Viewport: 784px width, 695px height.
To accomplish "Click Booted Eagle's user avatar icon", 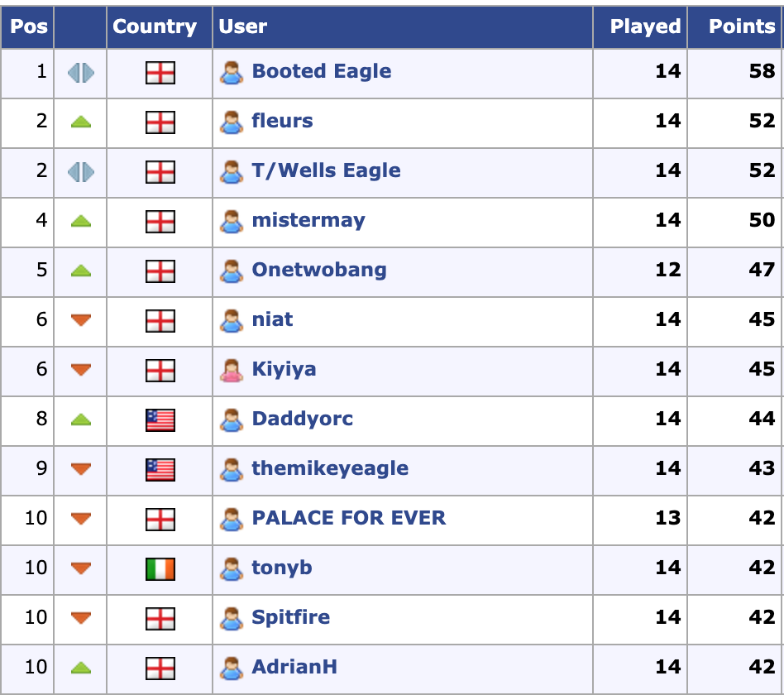I will 232,73.
